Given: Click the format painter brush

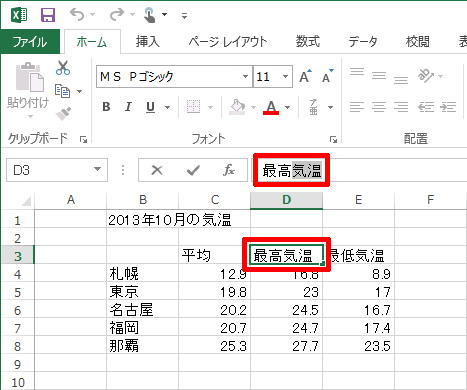Looking at the screenshot, I should tap(63, 113).
